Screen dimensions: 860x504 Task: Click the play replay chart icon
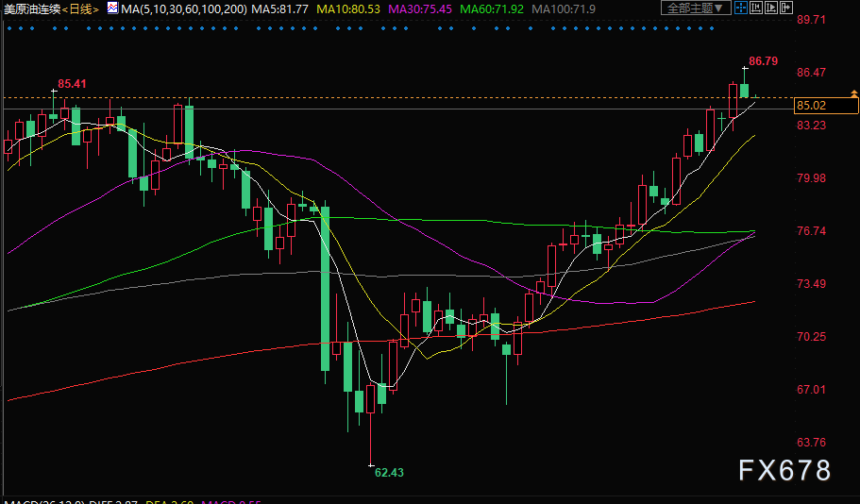coord(771,8)
